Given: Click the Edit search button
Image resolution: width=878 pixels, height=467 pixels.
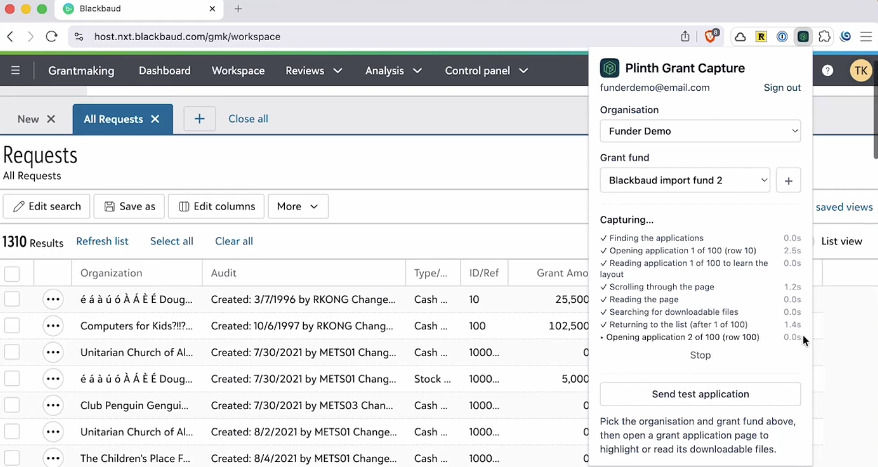Looking at the screenshot, I should pos(47,206).
